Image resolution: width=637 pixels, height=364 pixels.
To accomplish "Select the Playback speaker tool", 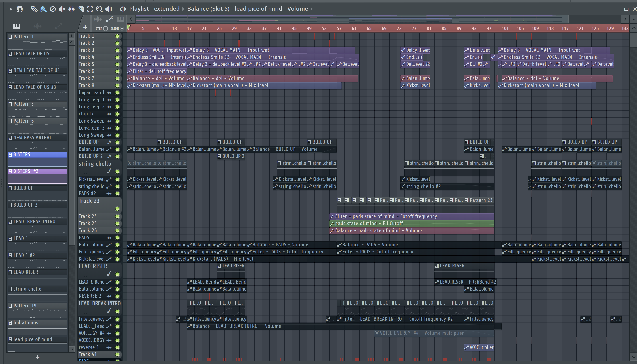I will [x=109, y=9].
